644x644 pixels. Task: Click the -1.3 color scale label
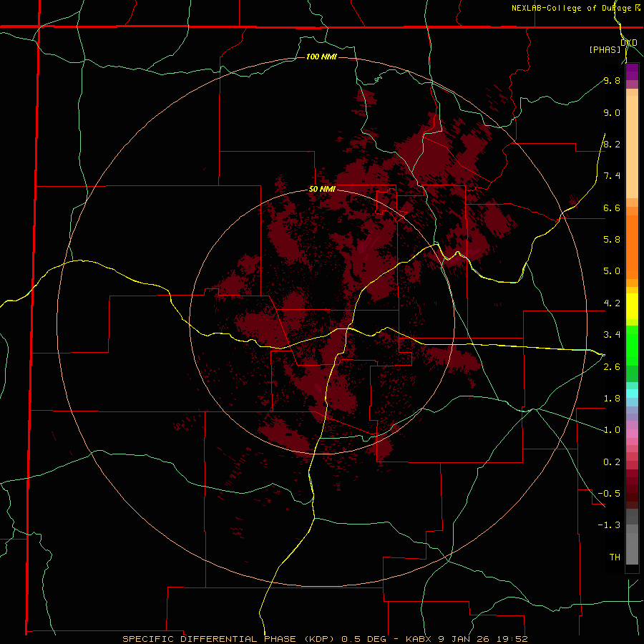[x=609, y=525]
